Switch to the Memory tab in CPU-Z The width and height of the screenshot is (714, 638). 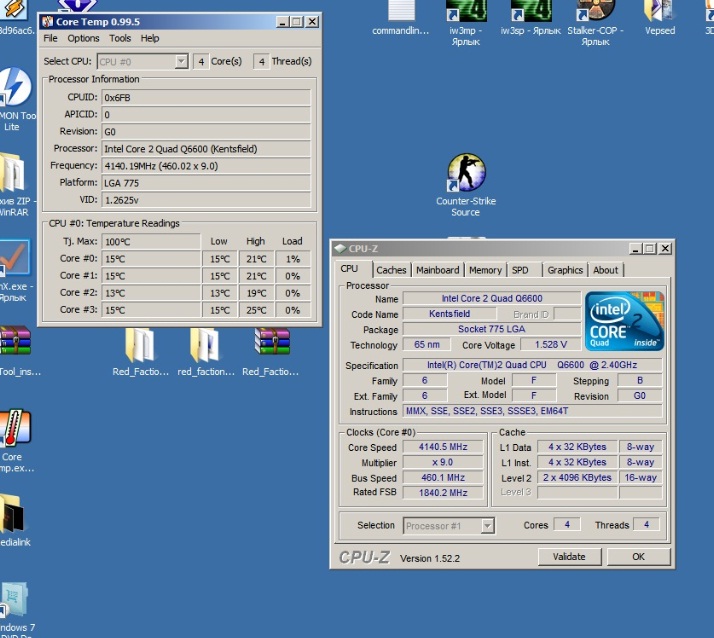pyautogui.click(x=485, y=270)
